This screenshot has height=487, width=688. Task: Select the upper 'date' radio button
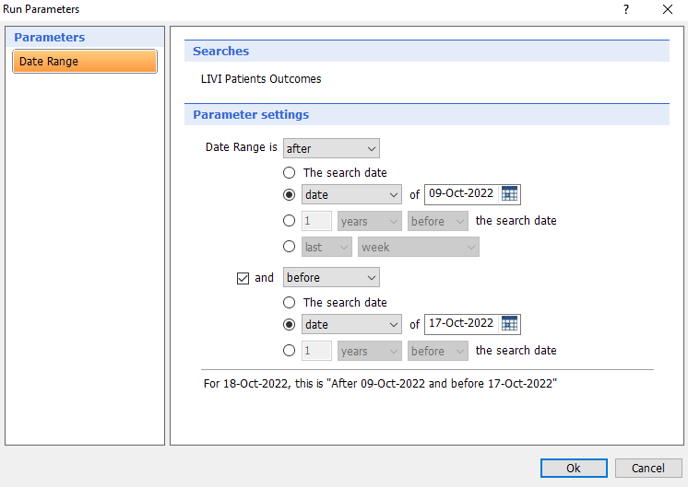[x=289, y=195]
